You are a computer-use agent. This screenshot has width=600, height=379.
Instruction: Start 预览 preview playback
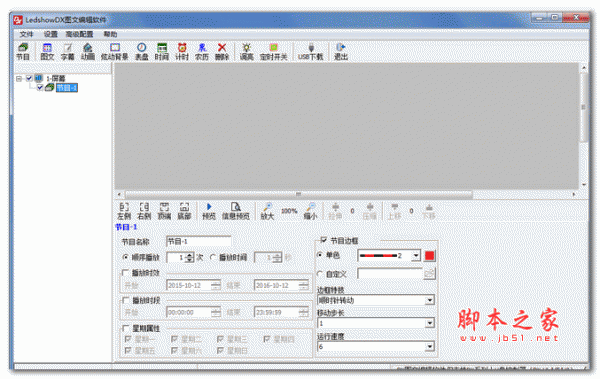pyautogui.click(x=209, y=211)
